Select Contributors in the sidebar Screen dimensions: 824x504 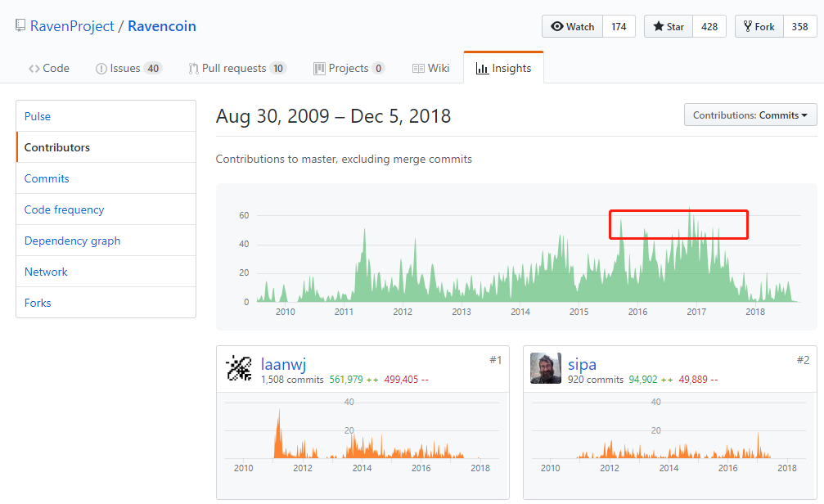coord(106,147)
